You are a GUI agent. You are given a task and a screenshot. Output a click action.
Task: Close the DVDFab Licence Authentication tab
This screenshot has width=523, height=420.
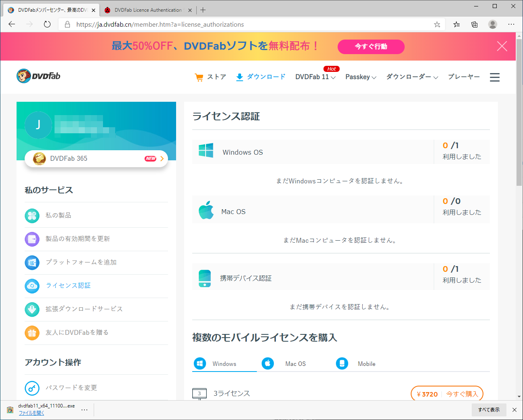coord(190,10)
